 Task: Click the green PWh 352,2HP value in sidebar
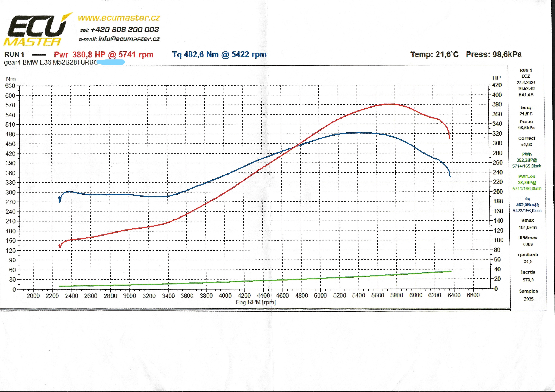click(x=527, y=160)
